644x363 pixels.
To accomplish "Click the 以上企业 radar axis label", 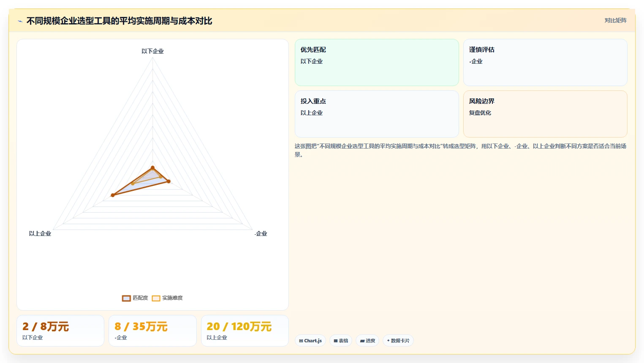I will (x=40, y=233).
